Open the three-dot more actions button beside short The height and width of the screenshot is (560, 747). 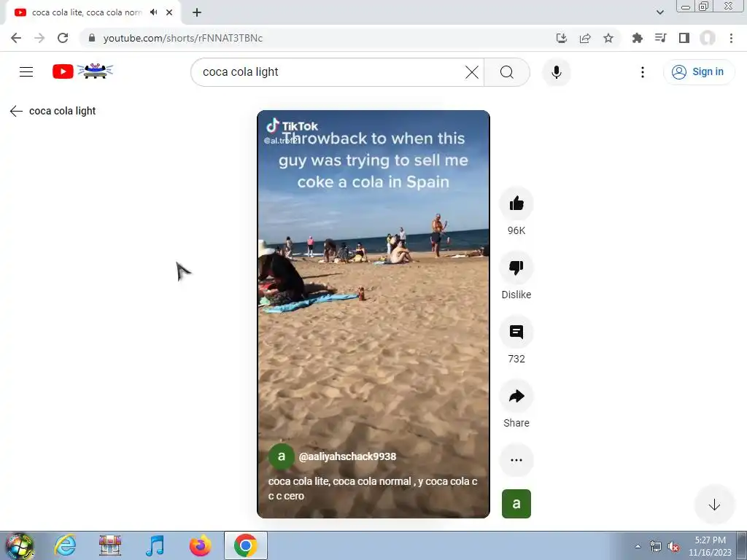point(516,460)
